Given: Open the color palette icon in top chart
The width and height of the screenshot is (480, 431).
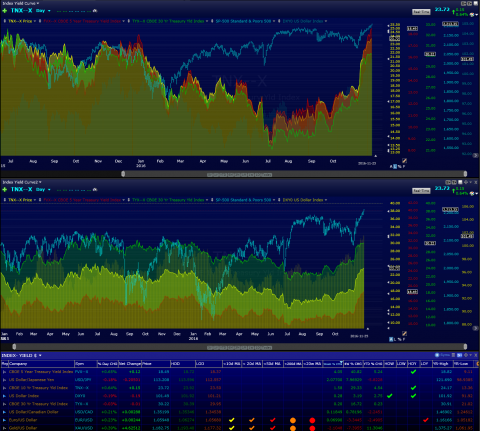Looking at the screenshot, I should click(x=472, y=15).
